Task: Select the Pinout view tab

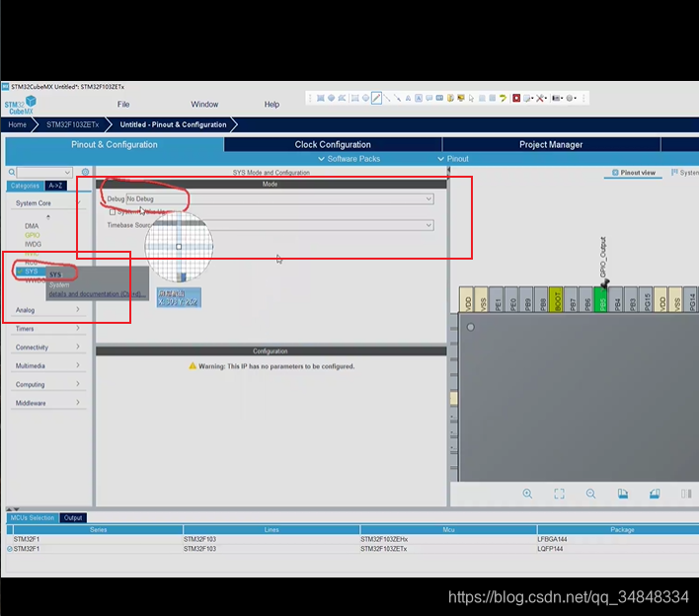Action: (x=634, y=173)
